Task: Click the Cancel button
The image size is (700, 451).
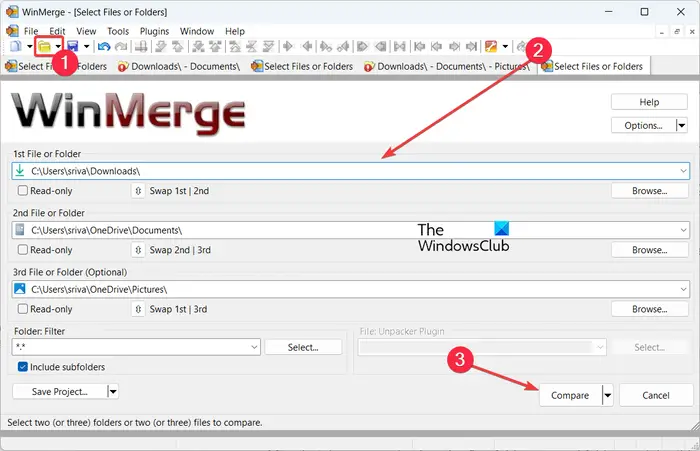Action: [656, 395]
